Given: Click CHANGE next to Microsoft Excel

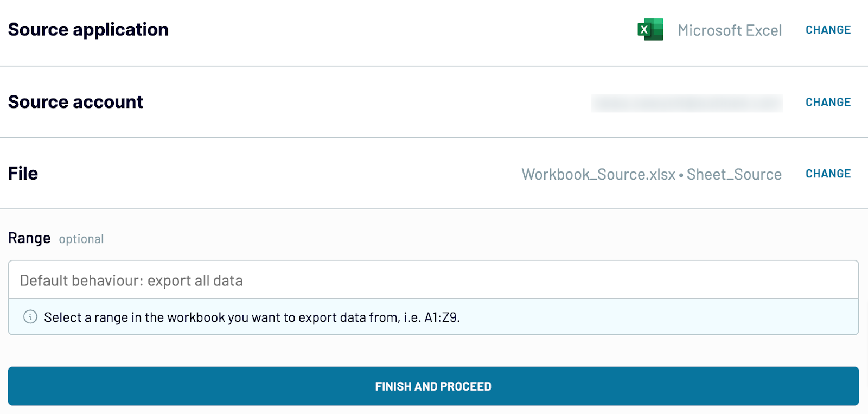Looking at the screenshot, I should (828, 29).
